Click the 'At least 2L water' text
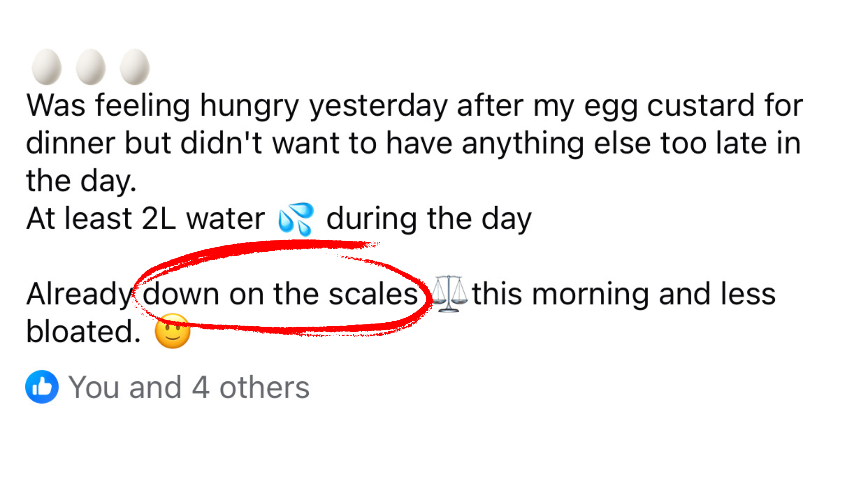 coord(146,219)
